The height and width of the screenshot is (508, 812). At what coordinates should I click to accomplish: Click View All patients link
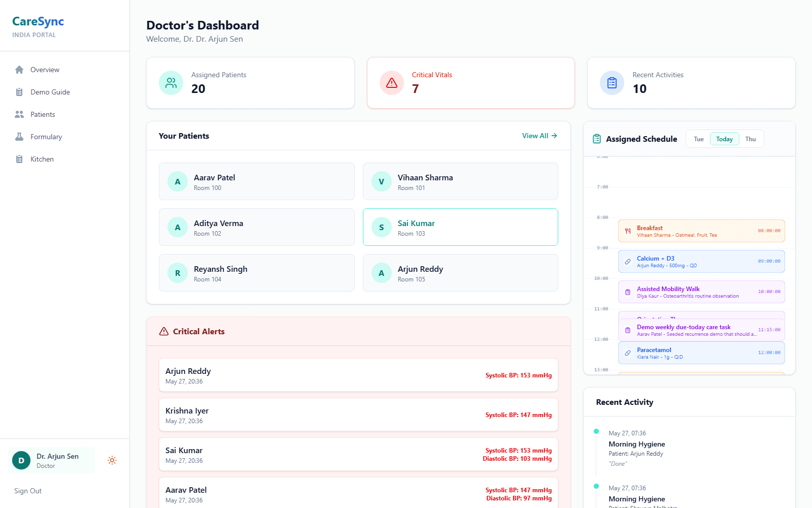click(539, 136)
